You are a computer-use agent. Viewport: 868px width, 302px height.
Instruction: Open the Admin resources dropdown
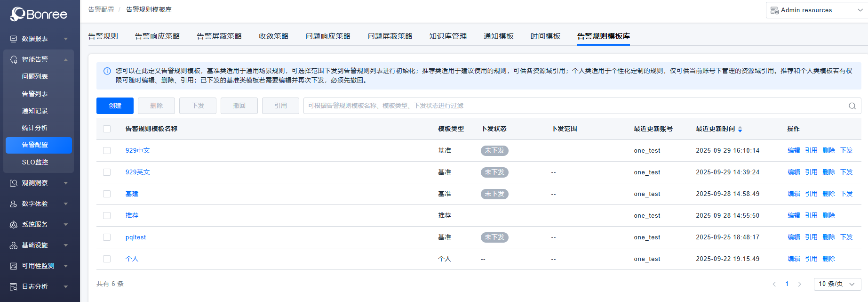816,10
